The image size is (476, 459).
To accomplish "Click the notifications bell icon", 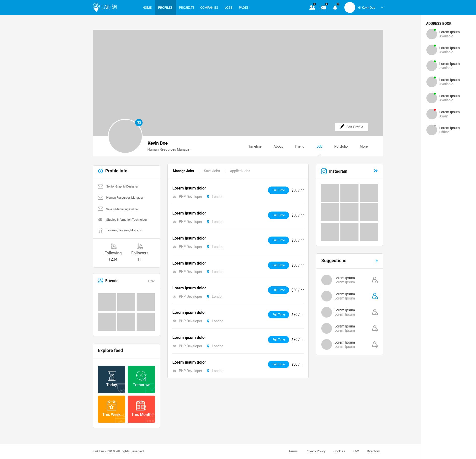I will tap(335, 8).
